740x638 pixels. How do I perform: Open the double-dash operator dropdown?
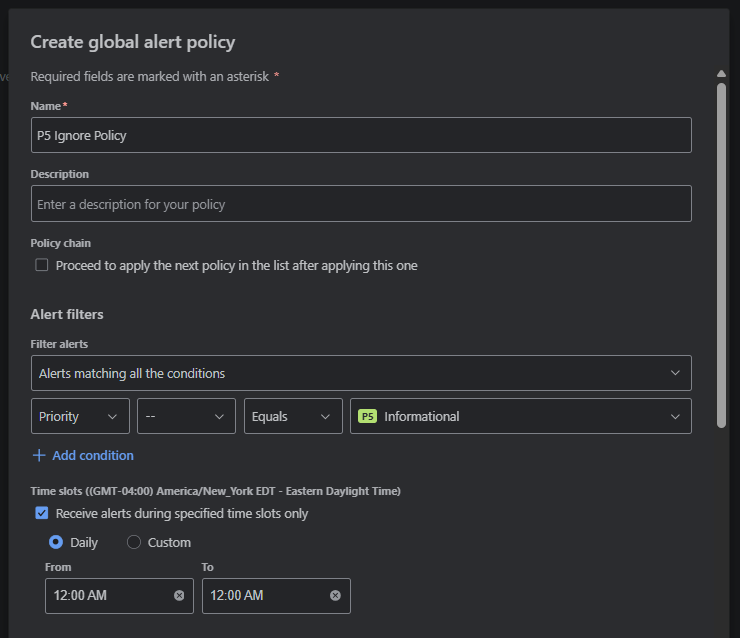pos(186,416)
